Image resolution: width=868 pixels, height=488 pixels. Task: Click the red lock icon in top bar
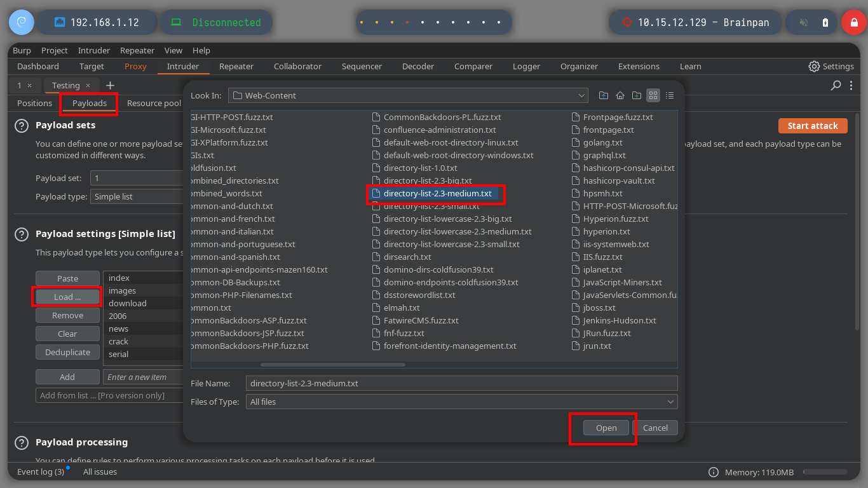(854, 22)
